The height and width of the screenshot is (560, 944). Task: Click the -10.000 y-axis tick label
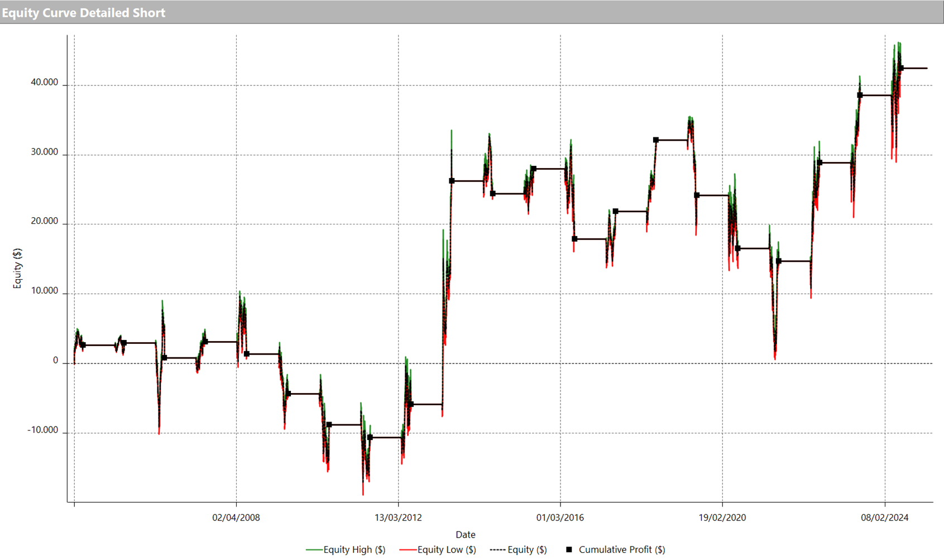coord(42,430)
